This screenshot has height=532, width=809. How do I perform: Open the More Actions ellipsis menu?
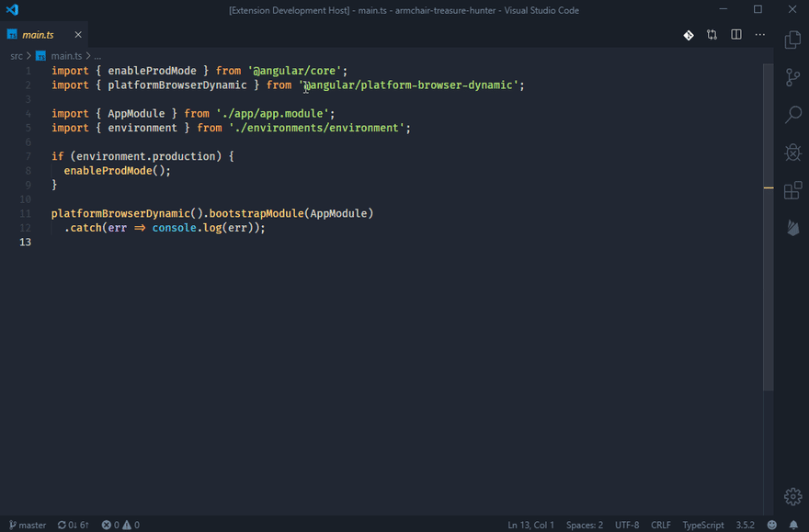760,35
